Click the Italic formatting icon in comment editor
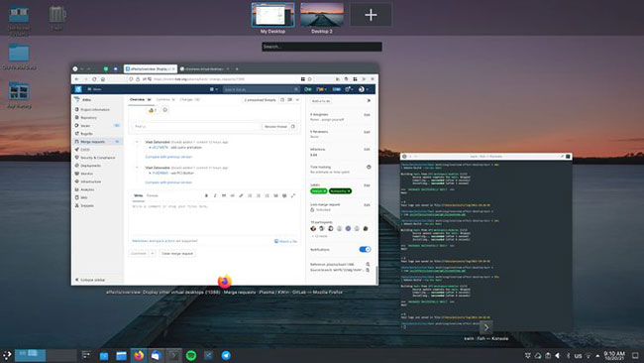 215,195
